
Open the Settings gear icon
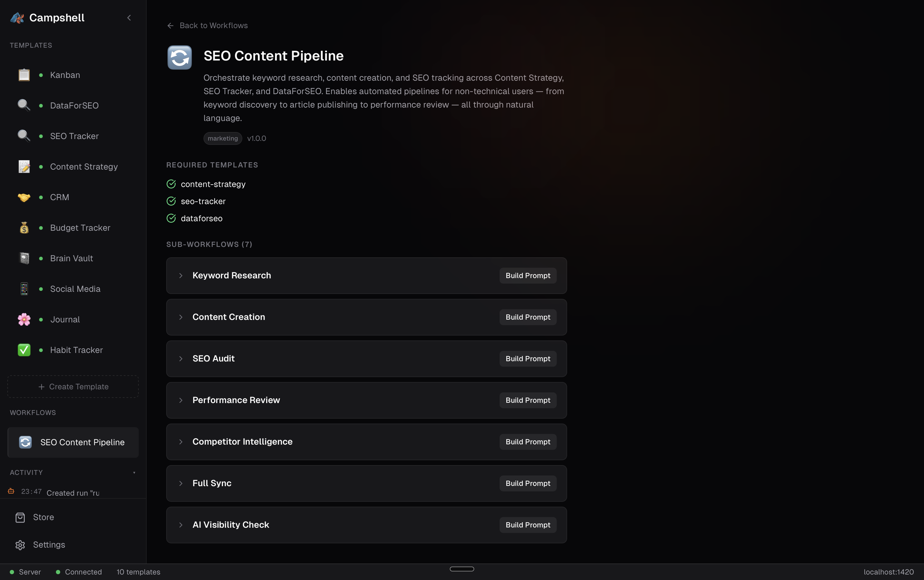20,545
